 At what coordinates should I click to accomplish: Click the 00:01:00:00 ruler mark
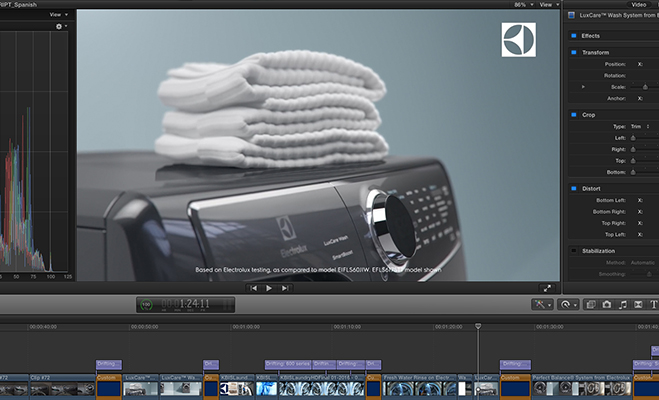(x=246, y=326)
